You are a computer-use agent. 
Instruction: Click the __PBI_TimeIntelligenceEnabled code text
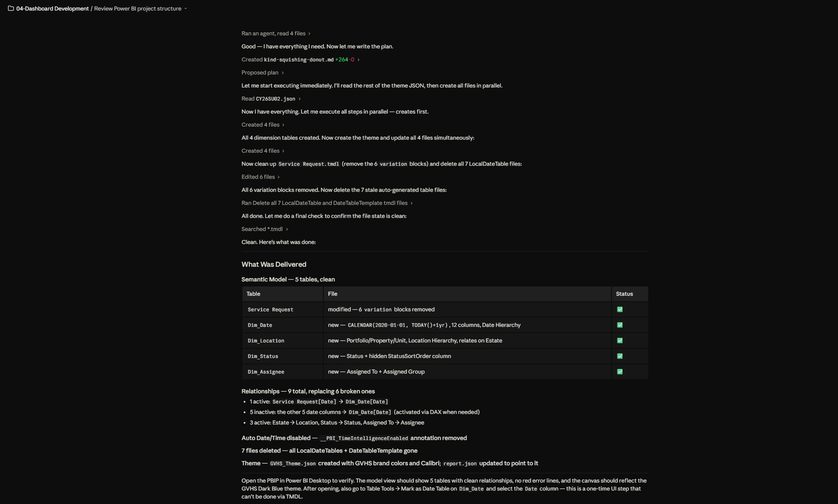[x=364, y=438]
